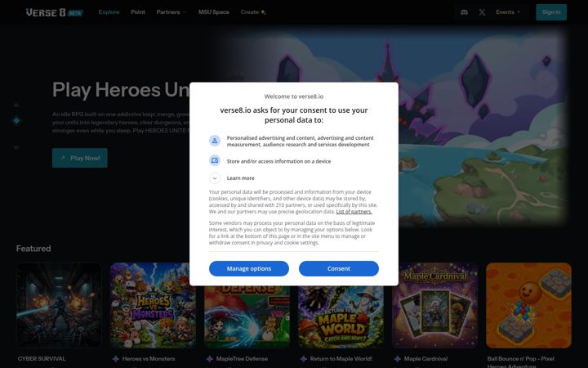The image size is (588, 368).
Task: Click the Welcome to verse8.io text
Action: (294, 96)
